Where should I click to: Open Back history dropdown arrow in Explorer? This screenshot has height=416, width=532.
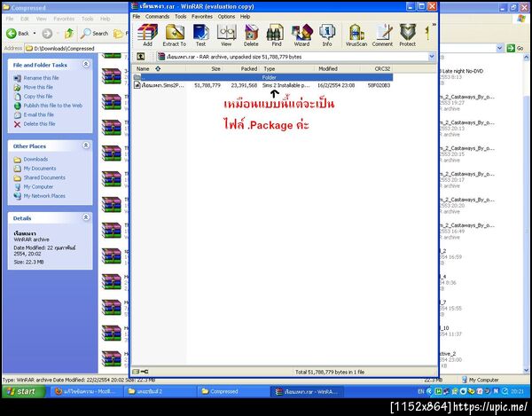click(35, 33)
